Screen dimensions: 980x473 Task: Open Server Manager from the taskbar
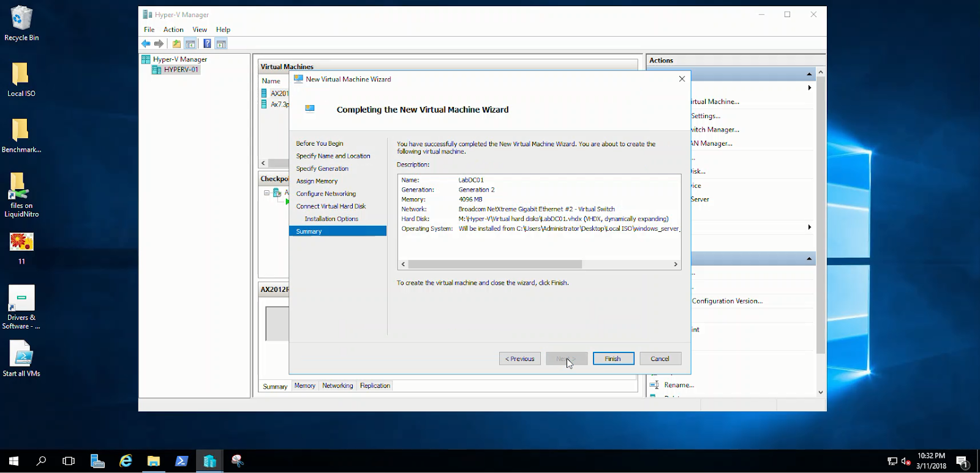coord(97,461)
